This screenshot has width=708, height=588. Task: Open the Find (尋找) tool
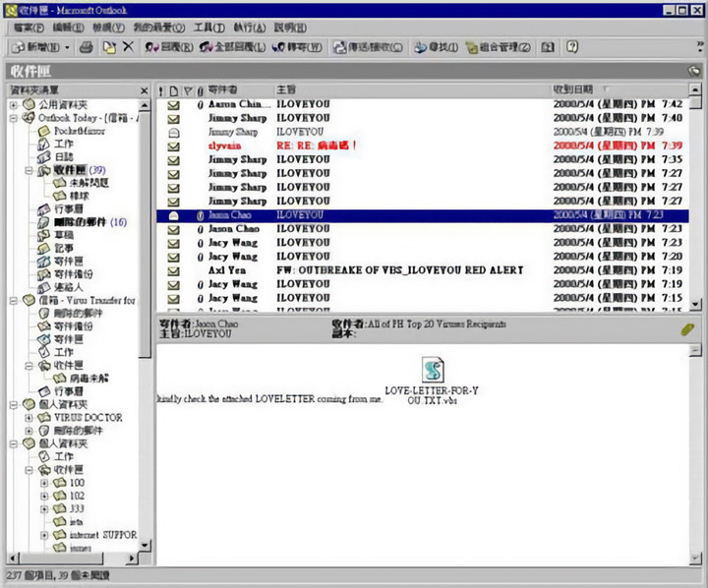coord(436,46)
